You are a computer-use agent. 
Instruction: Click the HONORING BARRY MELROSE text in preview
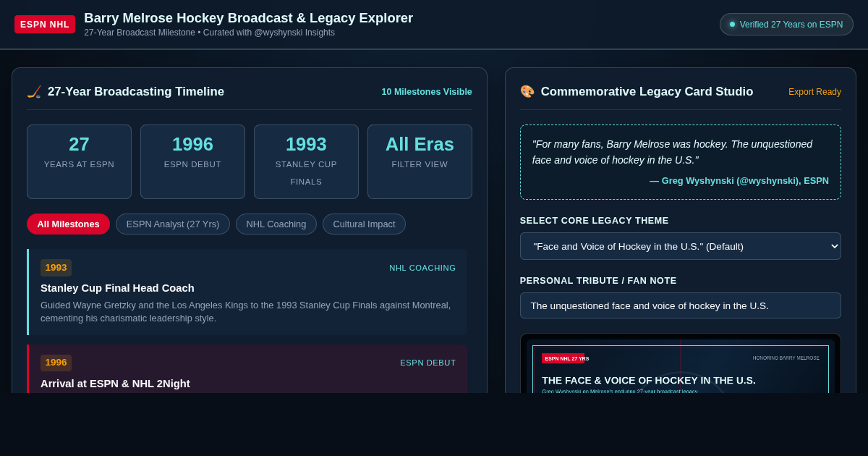coord(786,358)
